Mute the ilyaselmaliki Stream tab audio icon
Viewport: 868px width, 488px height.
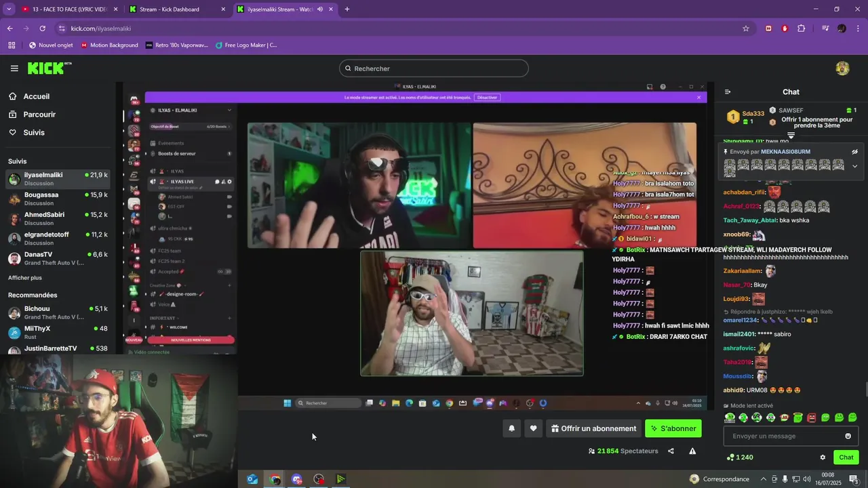[x=319, y=9]
